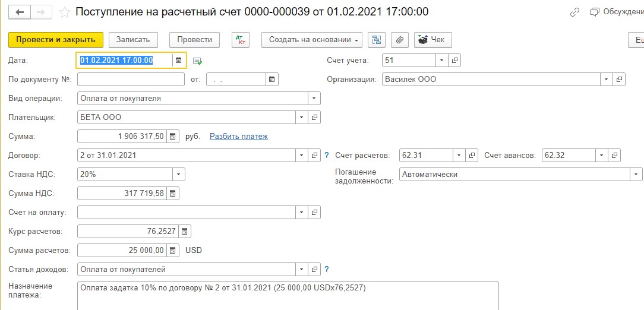Open calendar for the 'от' date field
The image size is (644, 310).
[x=272, y=79]
